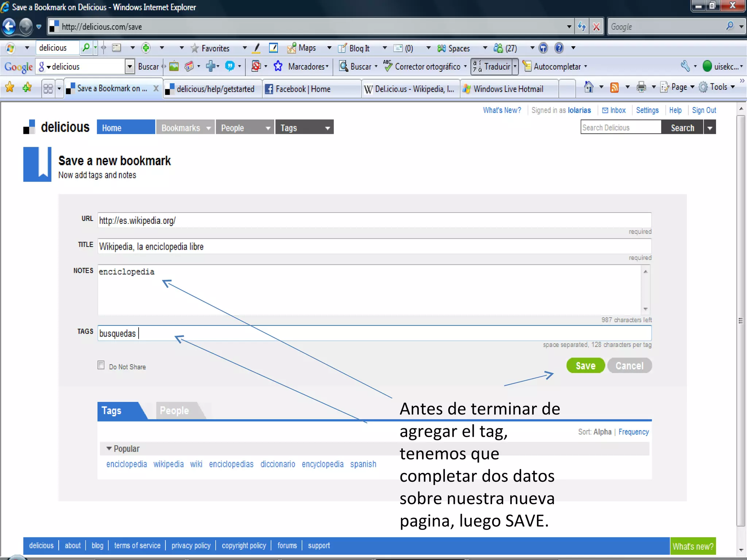Sort tags by Frequency
The width and height of the screenshot is (747, 560).
coord(633,432)
